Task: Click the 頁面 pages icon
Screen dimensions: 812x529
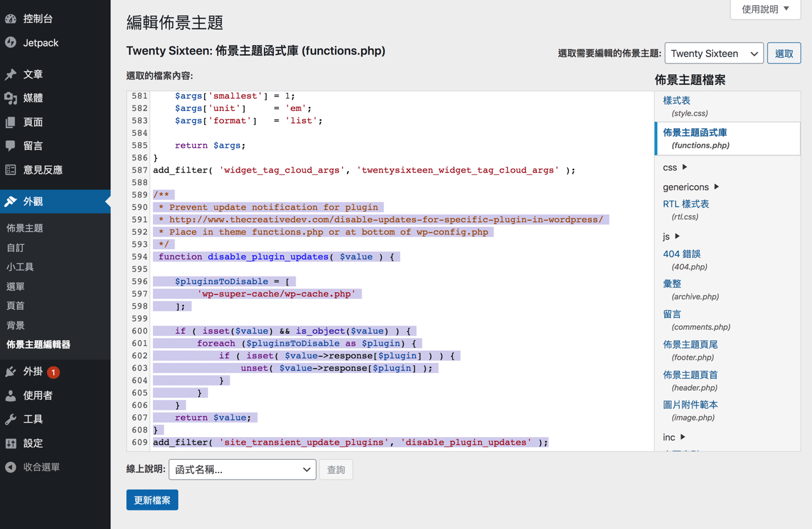Action: coord(11,122)
